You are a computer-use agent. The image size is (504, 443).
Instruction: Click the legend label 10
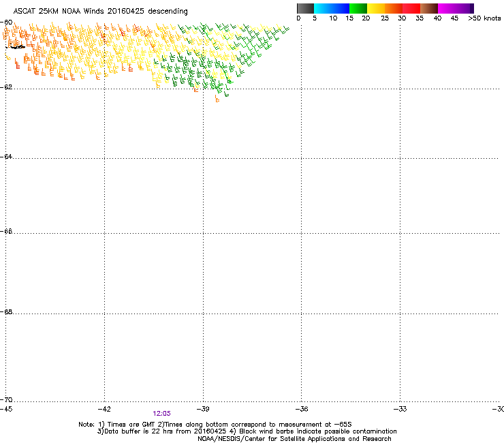333,18
